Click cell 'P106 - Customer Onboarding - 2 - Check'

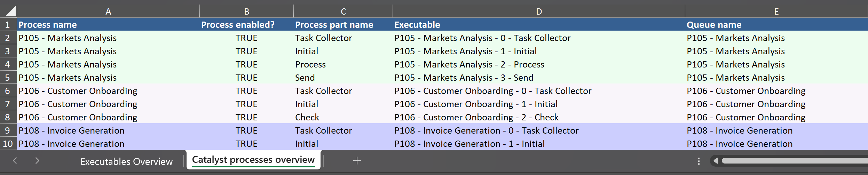click(476, 117)
